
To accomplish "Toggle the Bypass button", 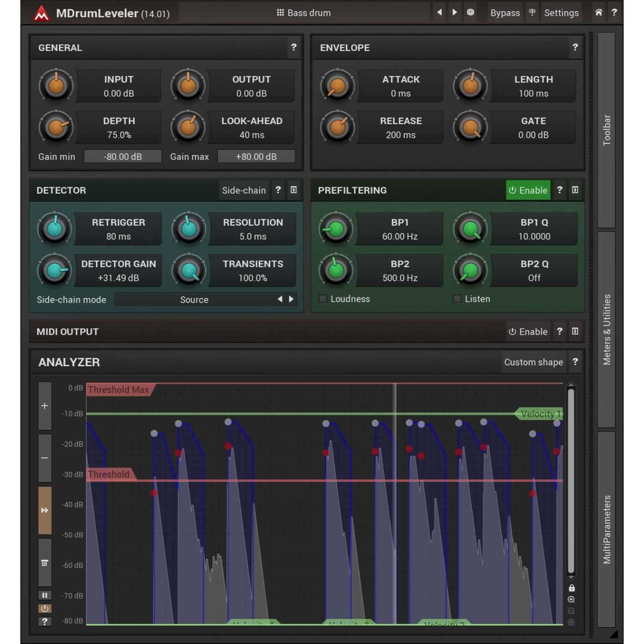I will click(505, 13).
